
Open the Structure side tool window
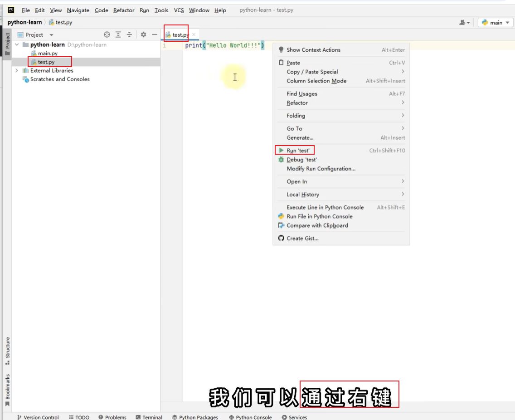[x=7, y=351]
